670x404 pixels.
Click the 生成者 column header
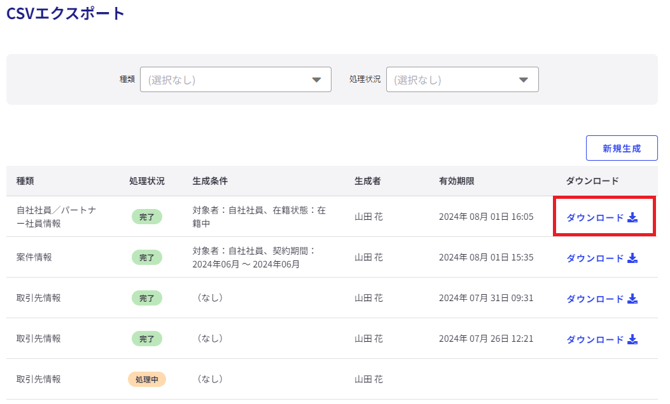[x=368, y=181]
